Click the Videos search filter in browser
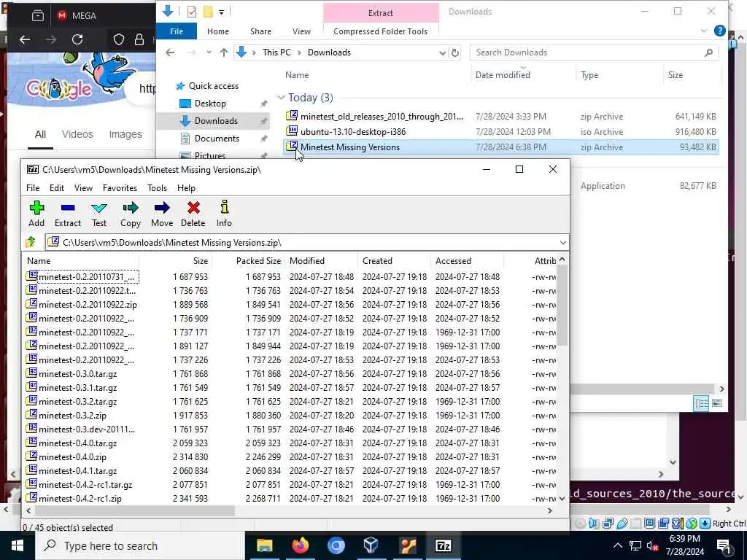747x560 pixels. [77, 134]
